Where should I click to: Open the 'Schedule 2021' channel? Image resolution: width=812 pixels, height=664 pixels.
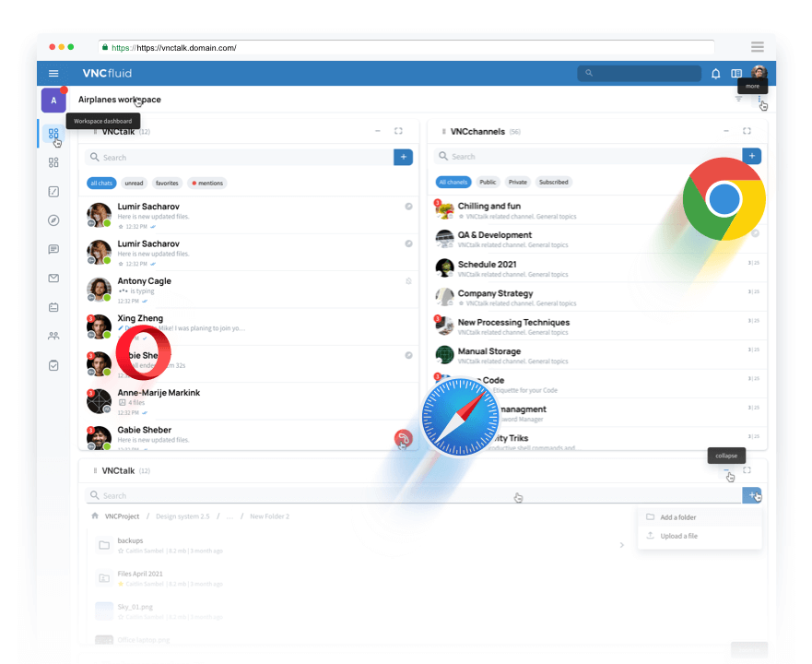[x=597, y=268]
